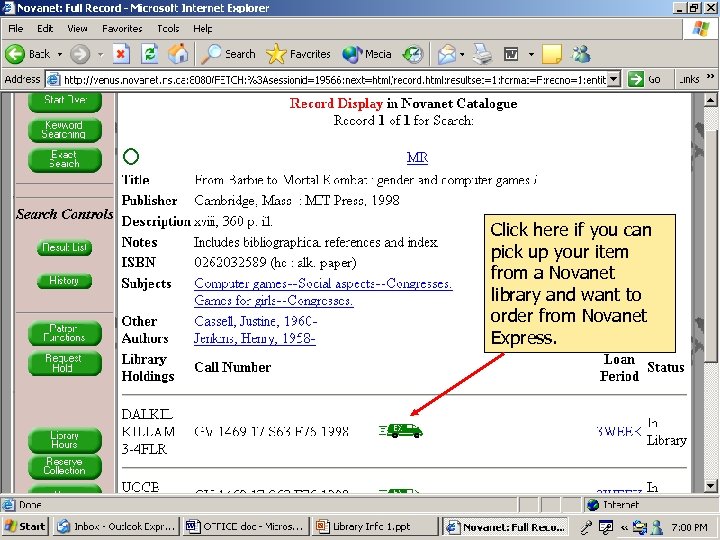Follow Games for girls--Congresses subject link
This screenshot has width=720, height=540.
coord(274,301)
